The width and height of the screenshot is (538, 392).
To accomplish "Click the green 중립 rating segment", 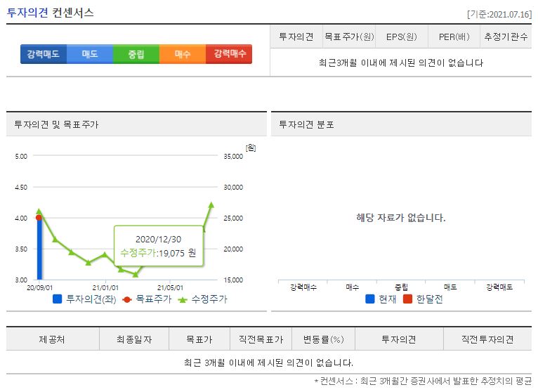I will 136,54.
